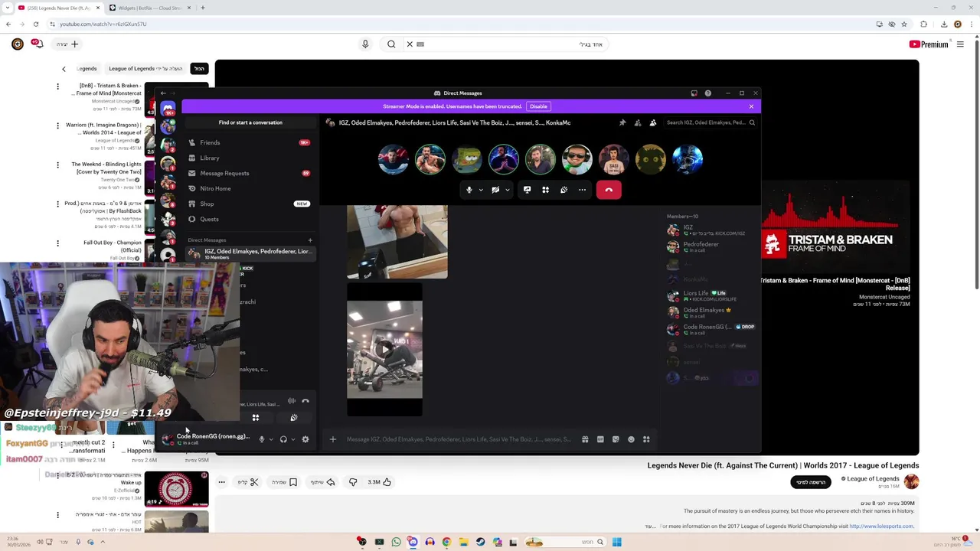The height and width of the screenshot is (551, 980).
Task: Open the shirtless photo attachment in chat
Action: click(397, 241)
